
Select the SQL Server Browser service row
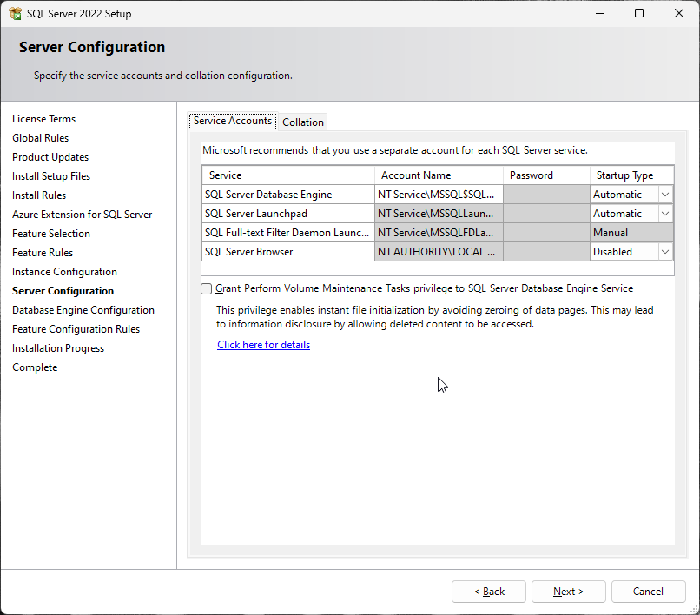click(287, 252)
